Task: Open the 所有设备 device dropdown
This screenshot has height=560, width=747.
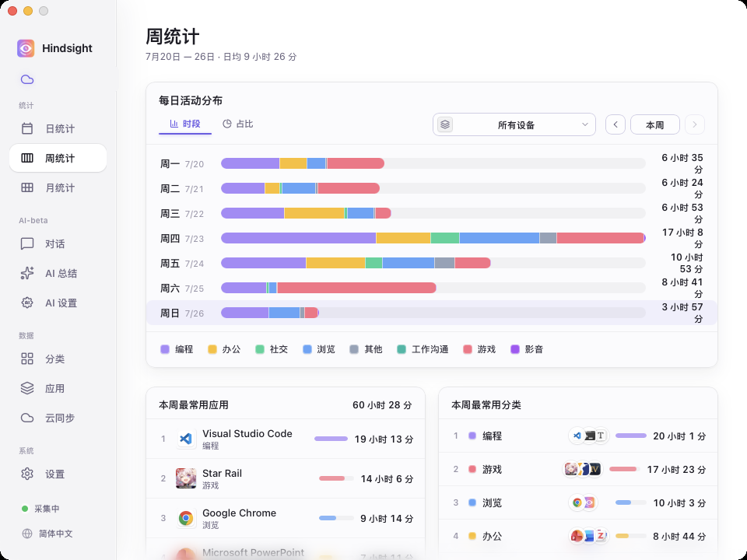Action: 514,124
